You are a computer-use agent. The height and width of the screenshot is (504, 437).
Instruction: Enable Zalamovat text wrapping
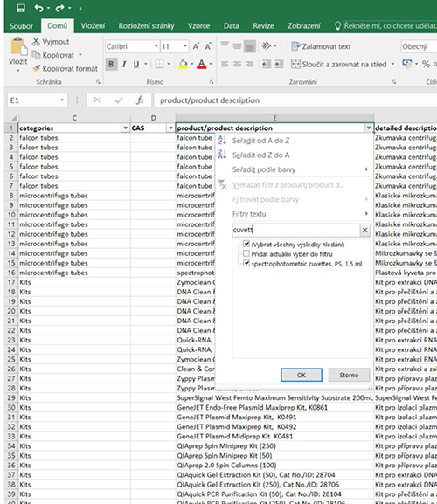[x=321, y=46]
